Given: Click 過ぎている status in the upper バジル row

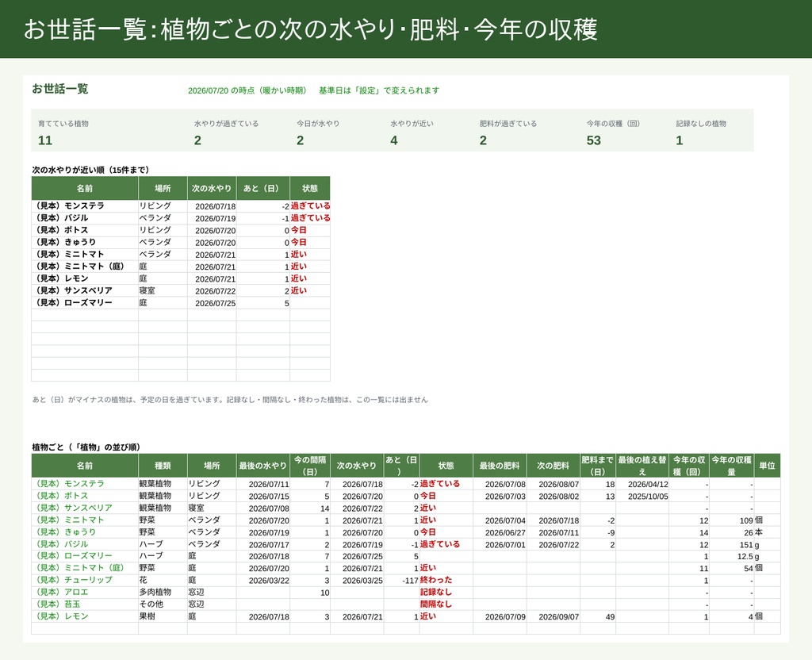Looking at the screenshot, I should (310, 218).
